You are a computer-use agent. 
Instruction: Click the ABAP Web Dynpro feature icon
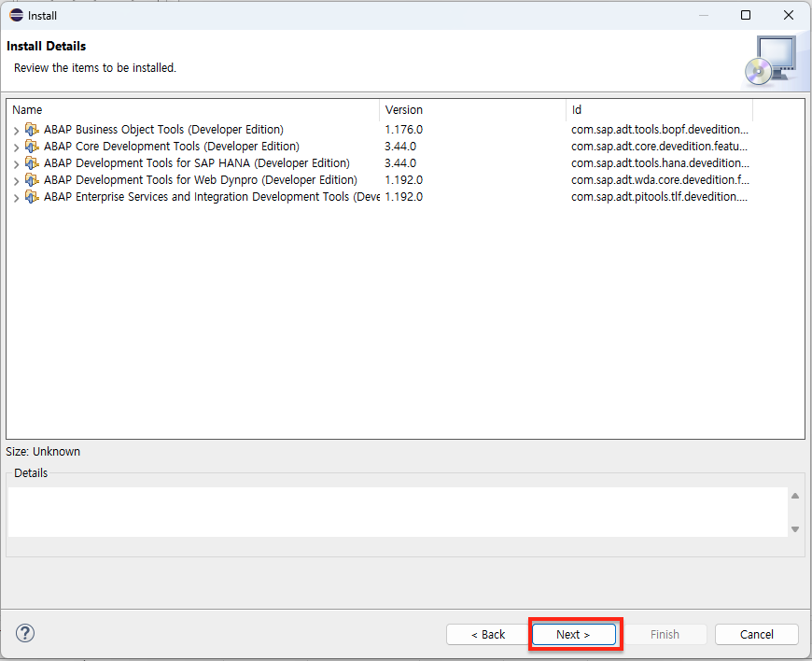coord(32,180)
